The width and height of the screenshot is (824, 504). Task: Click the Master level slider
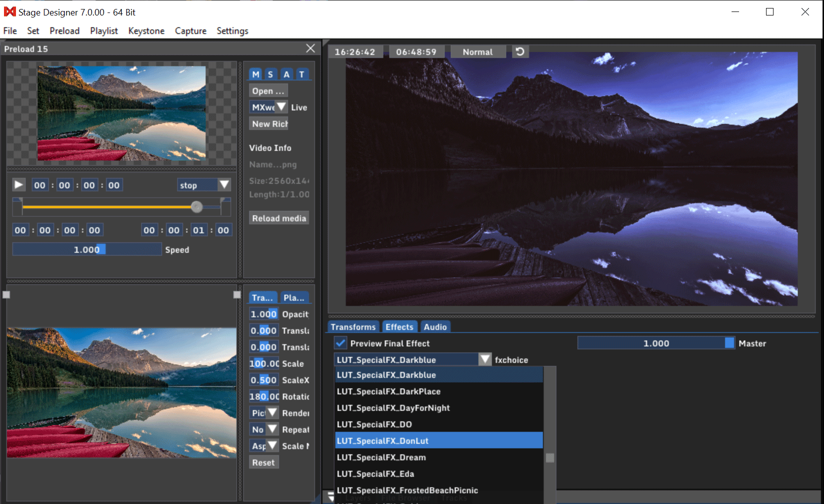pos(655,343)
